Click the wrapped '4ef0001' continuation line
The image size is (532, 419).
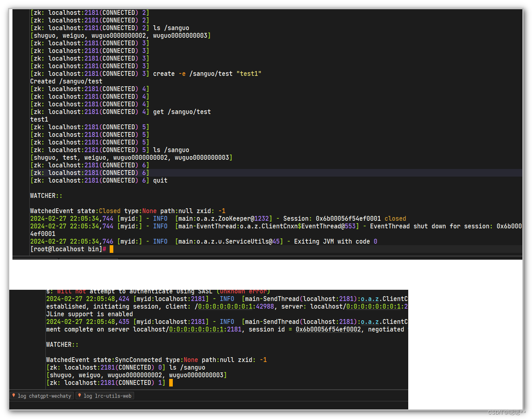[43, 234]
